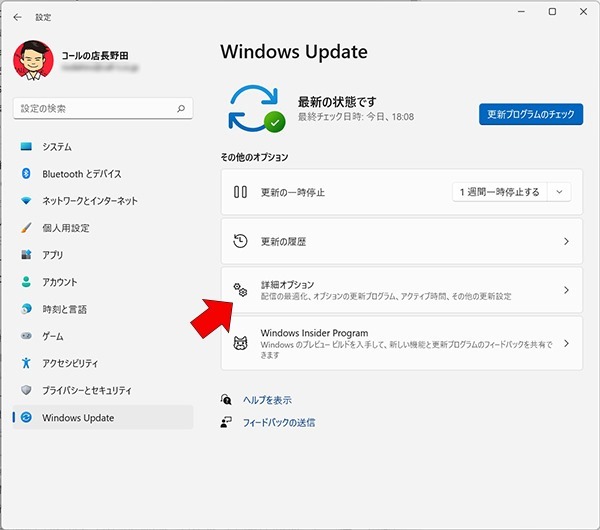Minimize the settings window
Image resolution: width=600 pixels, height=530 pixels.
click(521, 12)
